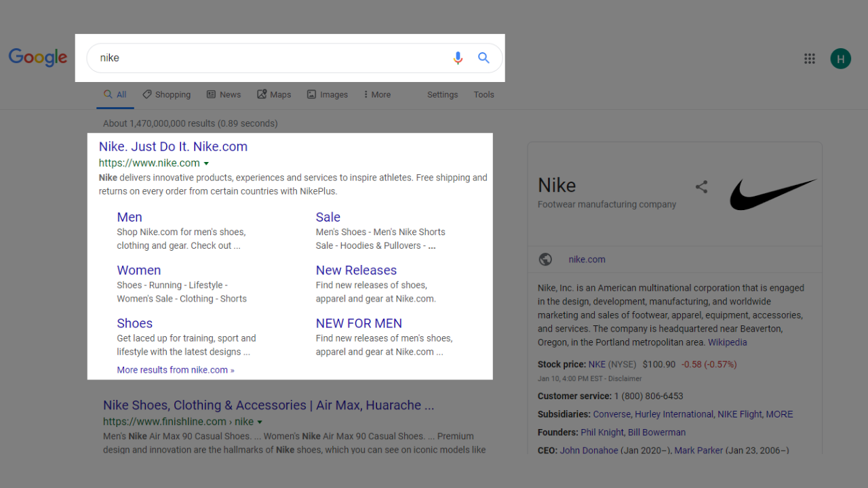
Task: Click the globe icon beside nike.com
Action: [x=545, y=260]
